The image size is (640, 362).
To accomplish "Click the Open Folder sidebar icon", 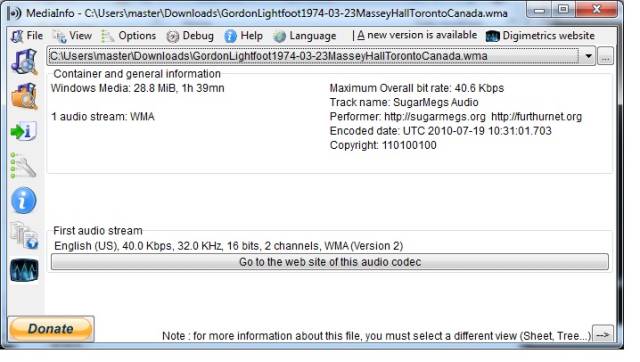I will (24, 96).
